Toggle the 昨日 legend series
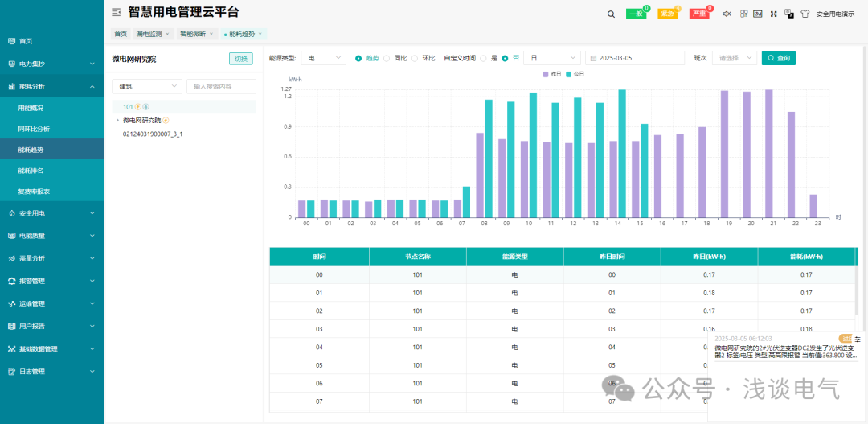 coord(551,74)
